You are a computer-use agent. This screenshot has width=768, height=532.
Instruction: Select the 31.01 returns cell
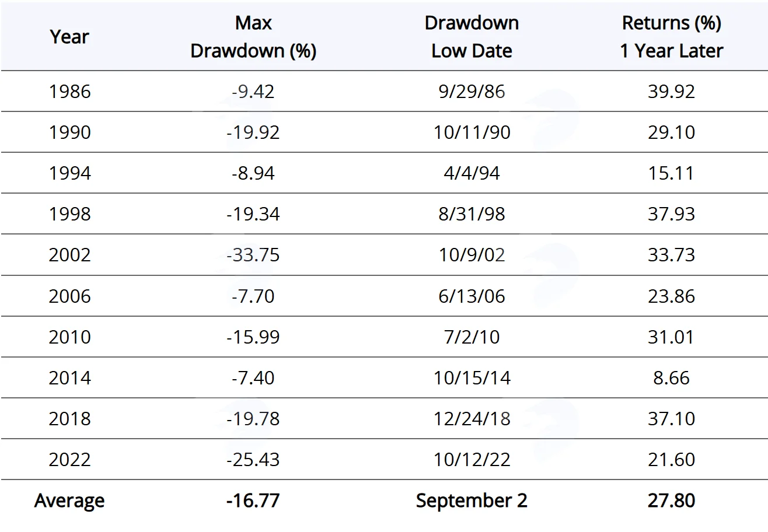pos(671,337)
